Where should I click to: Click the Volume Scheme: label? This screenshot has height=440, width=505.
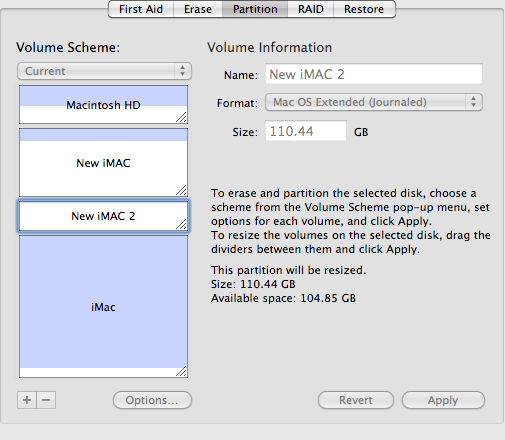pyautogui.click(x=68, y=47)
